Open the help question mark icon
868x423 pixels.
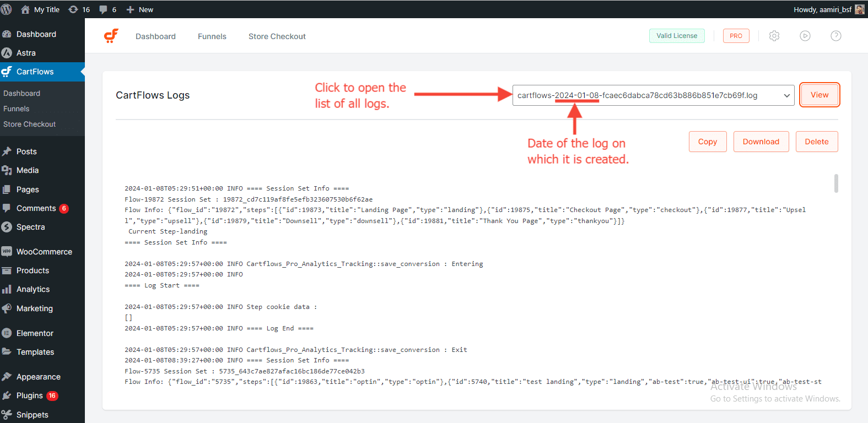click(836, 36)
